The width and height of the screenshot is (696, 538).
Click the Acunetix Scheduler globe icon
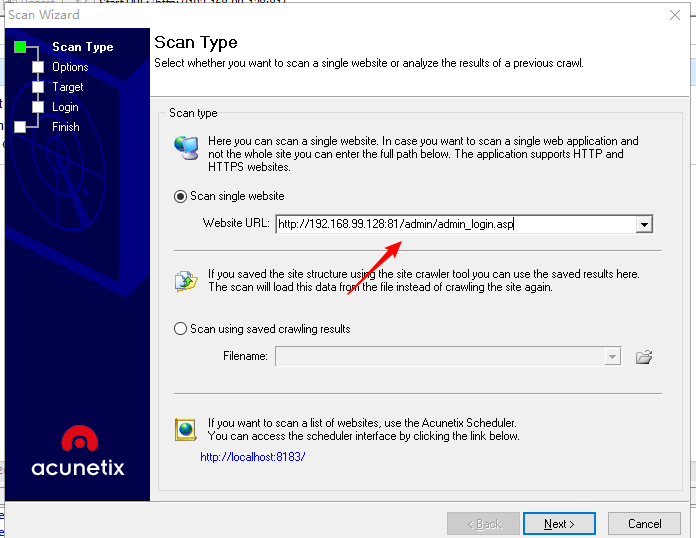pyautogui.click(x=186, y=429)
